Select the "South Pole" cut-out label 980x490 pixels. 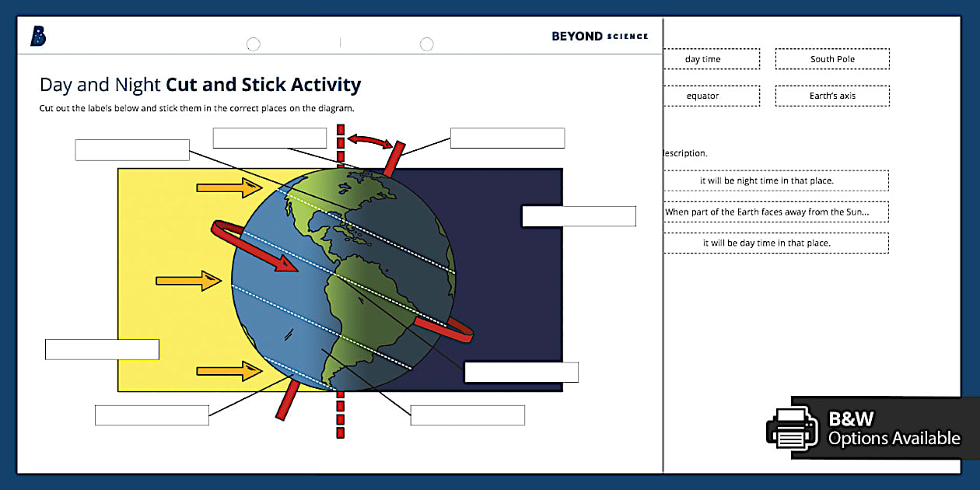tap(831, 58)
